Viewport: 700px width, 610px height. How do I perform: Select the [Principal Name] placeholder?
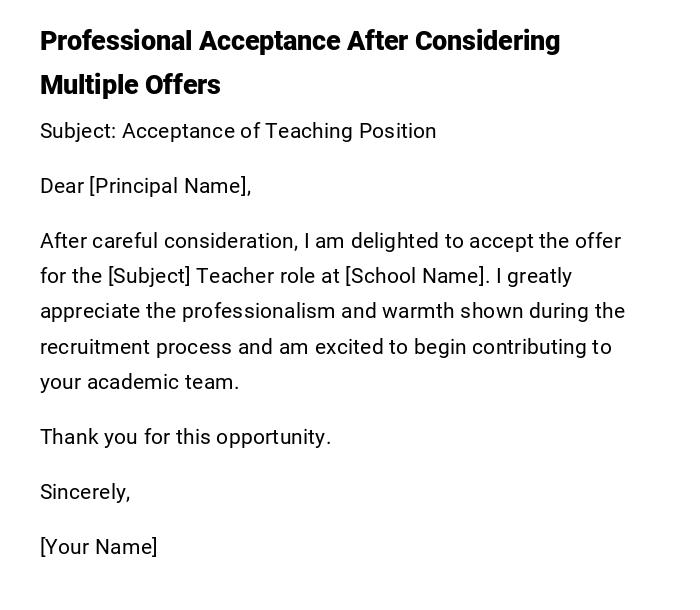(x=169, y=186)
